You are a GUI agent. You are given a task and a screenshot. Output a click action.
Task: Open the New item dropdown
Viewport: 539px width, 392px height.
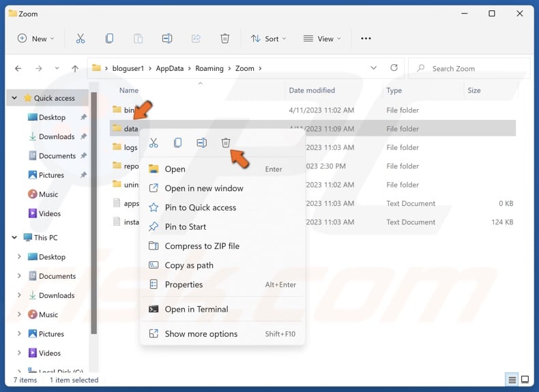click(35, 38)
